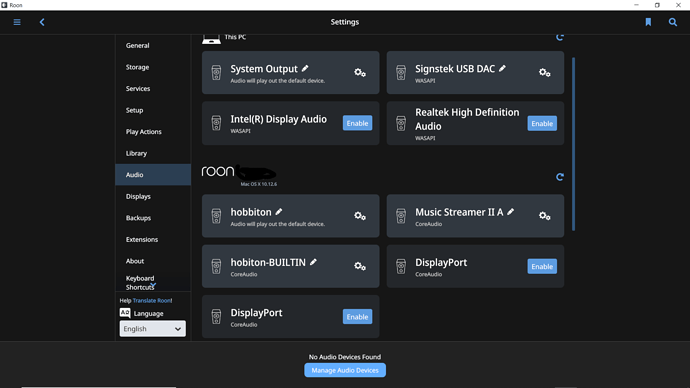Restore down the Roon window
The width and height of the screenshot is (690, 388).
click(x=657, y=5)
